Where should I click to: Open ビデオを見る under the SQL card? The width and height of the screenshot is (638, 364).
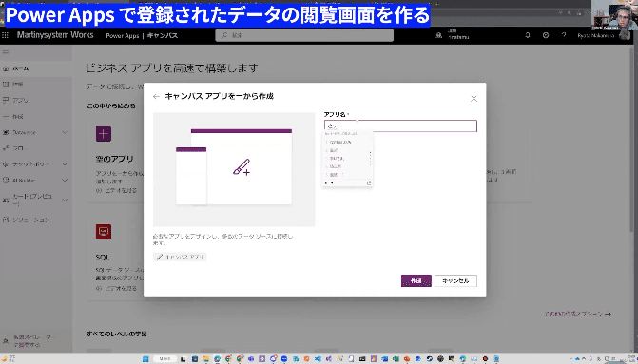point(116,288)
